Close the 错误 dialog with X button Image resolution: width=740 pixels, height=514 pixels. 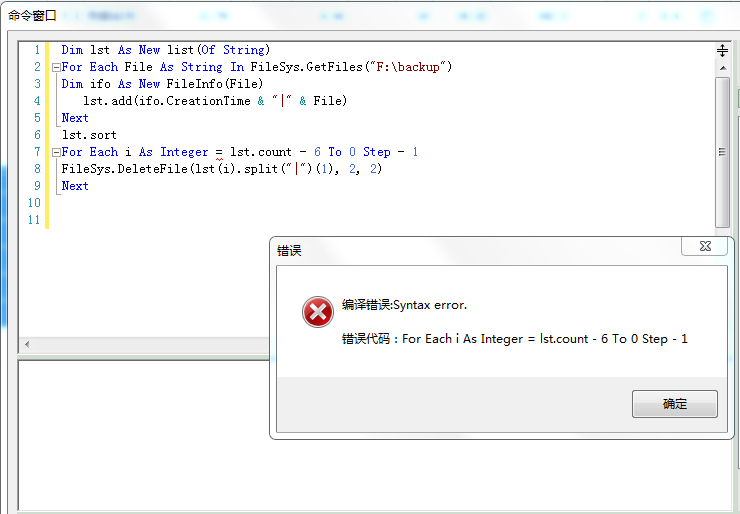[705, 246]
